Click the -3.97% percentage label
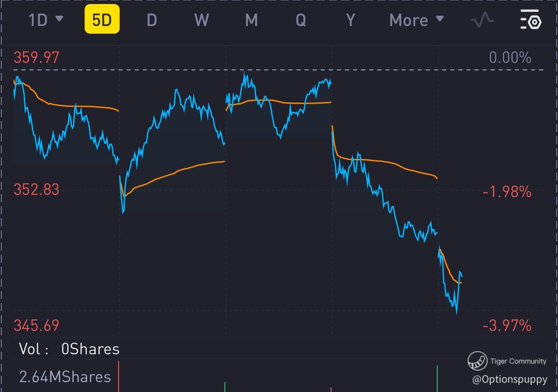The width and height of the screenshot is (558, 392). coord(507,326)
